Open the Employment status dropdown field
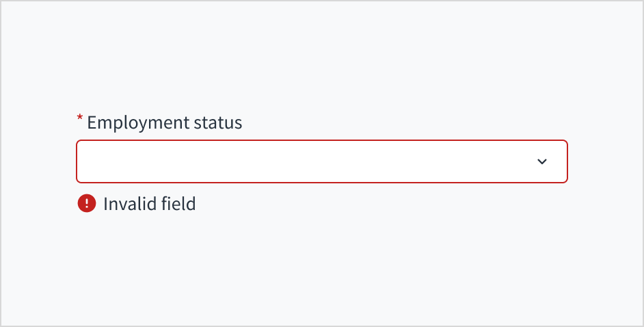 point(321,161)
